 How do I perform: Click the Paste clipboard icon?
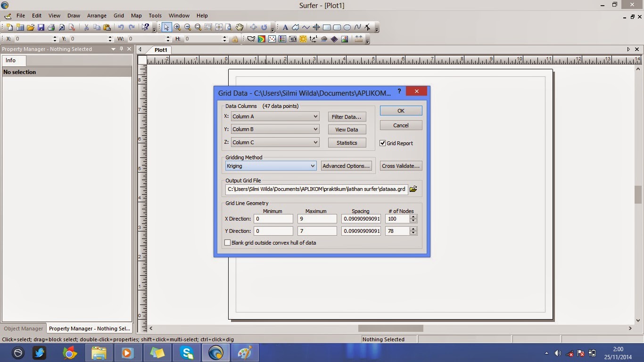click(x=107, y=27)
